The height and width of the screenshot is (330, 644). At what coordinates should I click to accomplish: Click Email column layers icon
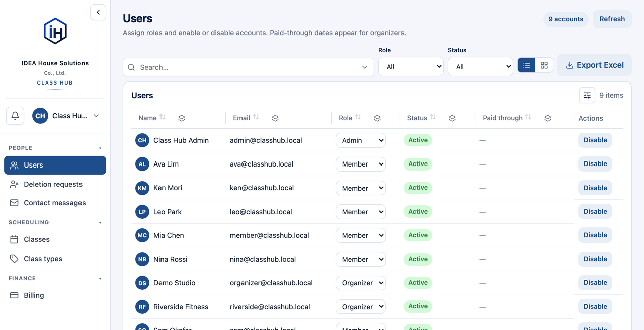[275, 118]
